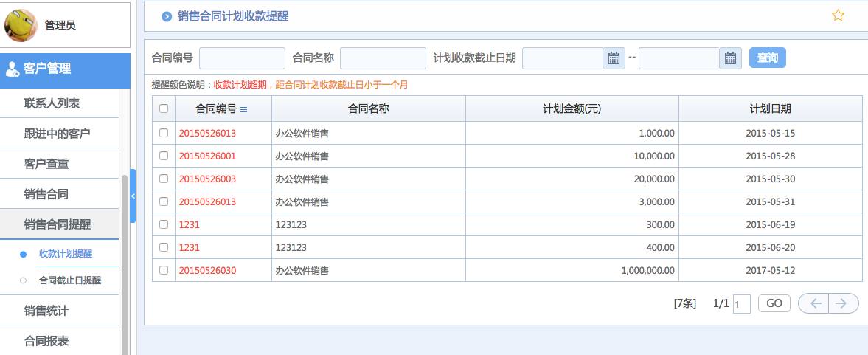
Task: Collapse the sidebar using the splitter handle
Action: click(x=133, y=196)
